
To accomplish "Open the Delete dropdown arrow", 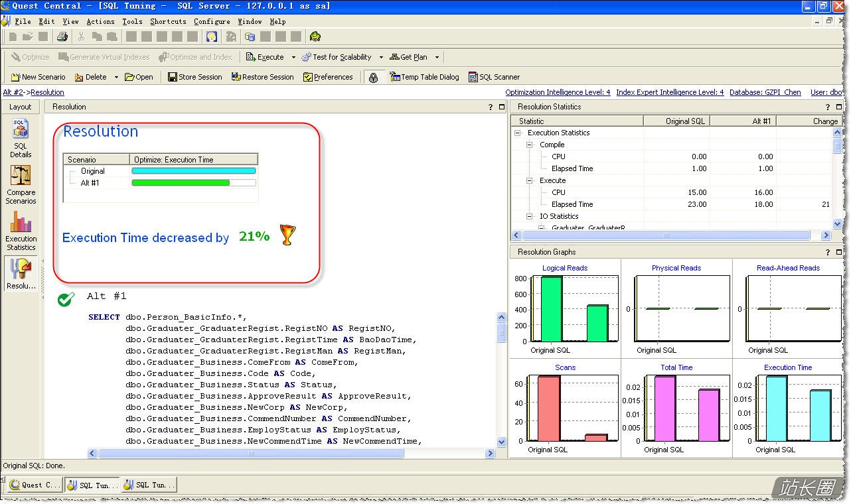I will tap(116, 77).
